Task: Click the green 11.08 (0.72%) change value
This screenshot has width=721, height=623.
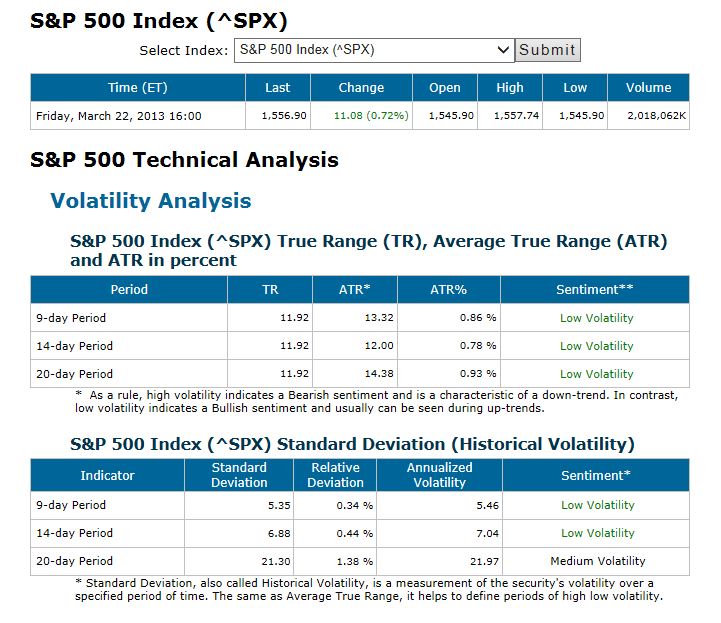Action: pos(373,116)
